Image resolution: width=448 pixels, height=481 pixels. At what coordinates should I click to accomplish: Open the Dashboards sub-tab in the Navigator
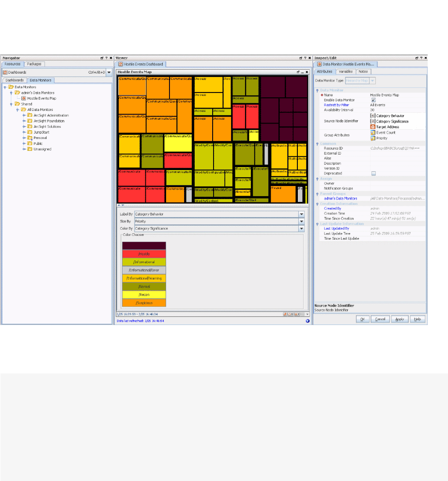[15, 80]
